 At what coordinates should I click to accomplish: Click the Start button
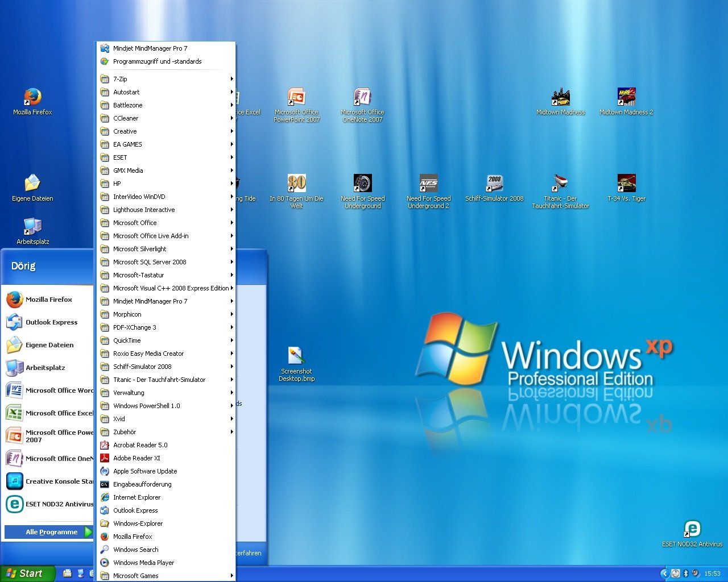[x=28, y=573]
